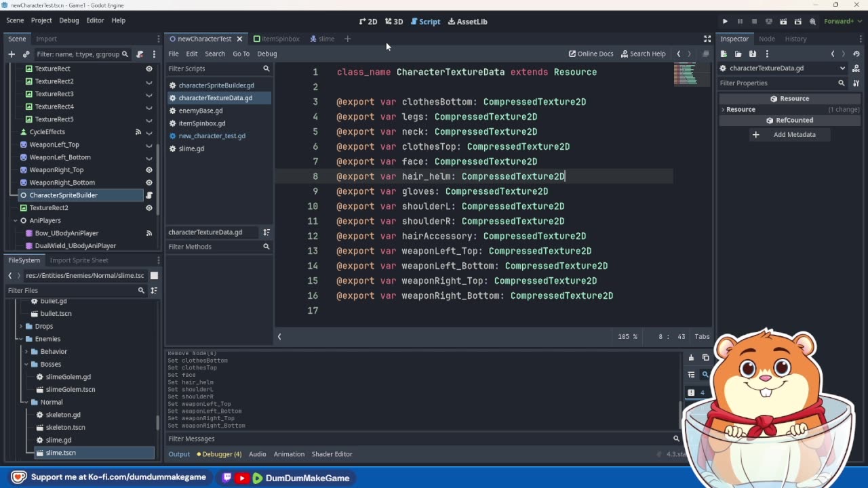Save the currently edited resource
868x488 pixels.
pos(753,54)
